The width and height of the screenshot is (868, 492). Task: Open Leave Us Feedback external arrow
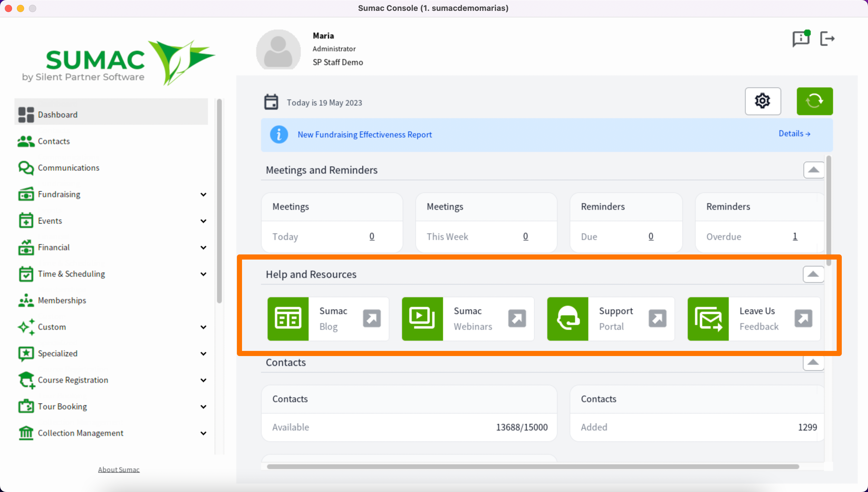(803, 318)
